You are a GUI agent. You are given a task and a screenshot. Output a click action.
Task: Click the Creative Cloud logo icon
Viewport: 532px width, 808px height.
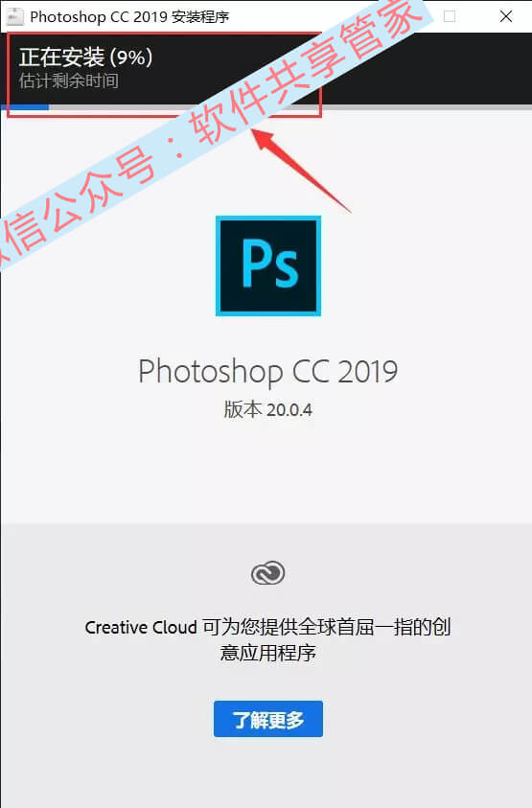pos(268,573)
